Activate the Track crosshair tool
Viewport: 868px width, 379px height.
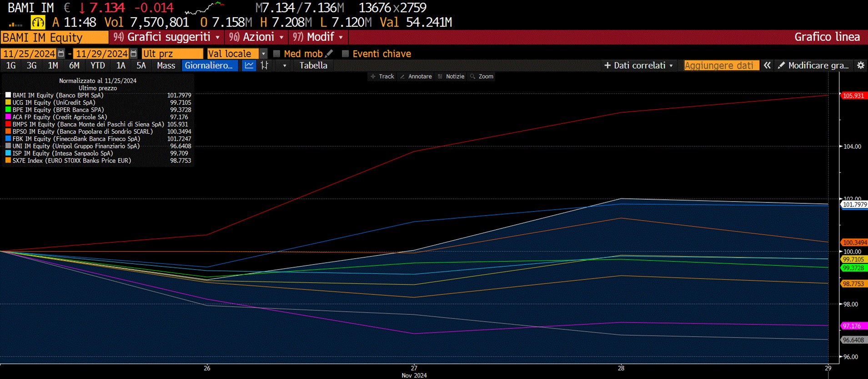coord(382,76)
